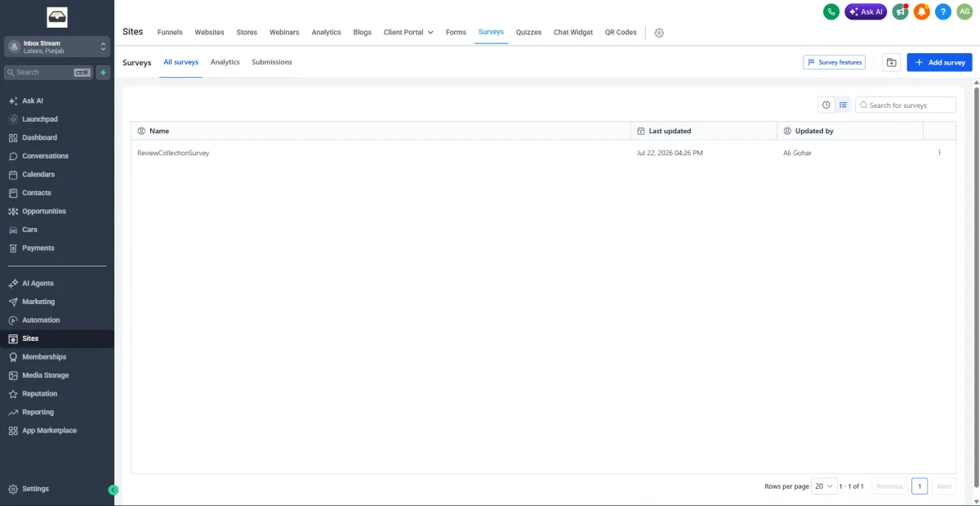The width and height of the screenshot is (980, 506).
Task: Open Rows per page dropdown
Action: click(825, 486)
